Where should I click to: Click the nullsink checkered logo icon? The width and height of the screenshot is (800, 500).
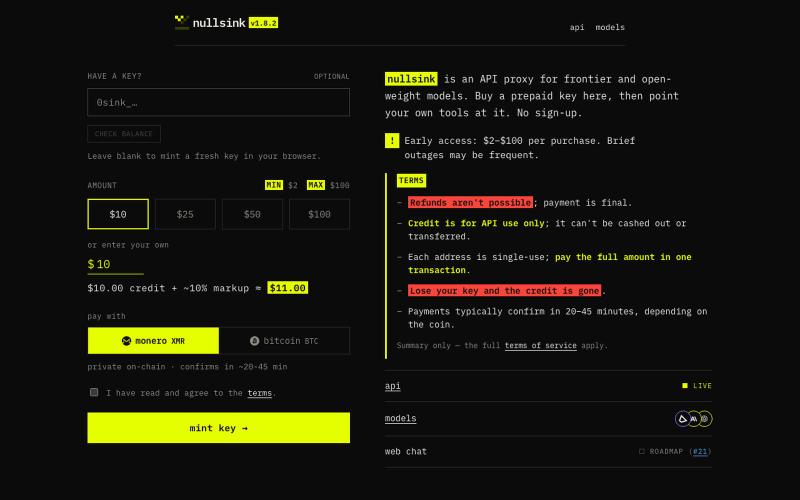click(x=182, y=22)
